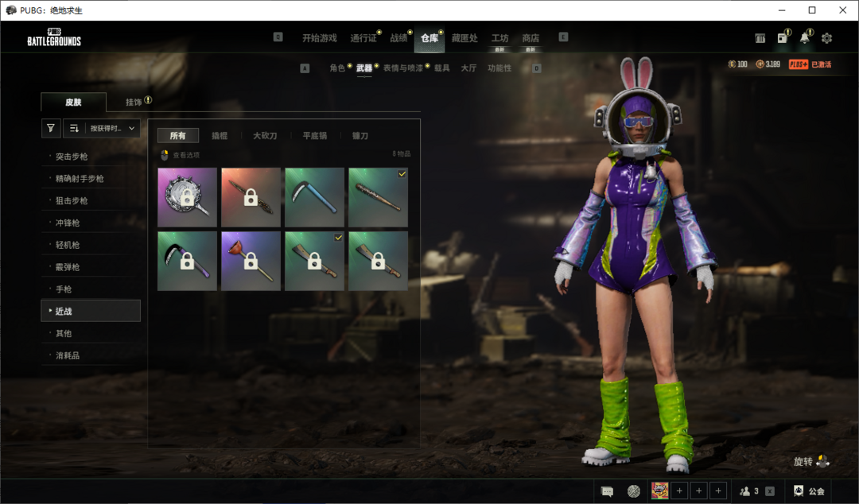Click the D key submenu icon
Viewport: 859px width, 504px height.
[x=537, y=68]
